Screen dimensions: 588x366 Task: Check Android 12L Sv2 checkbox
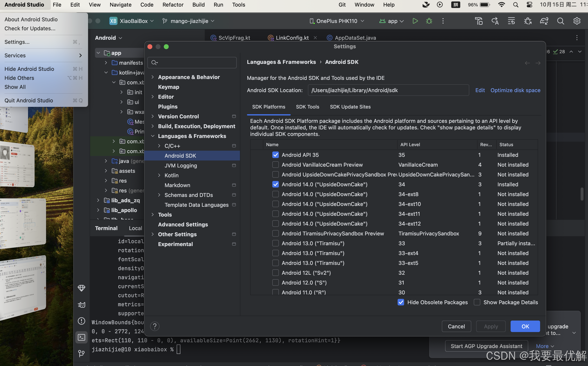(x=275, y=273)
